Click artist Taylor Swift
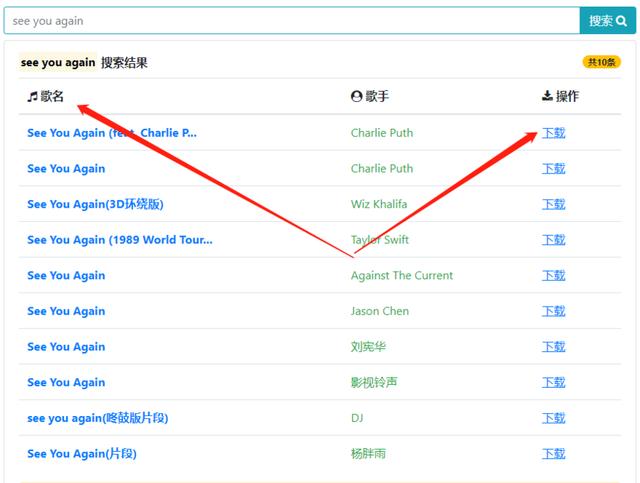The height and width of the screenshot is (483, 640). coord(380,240)
